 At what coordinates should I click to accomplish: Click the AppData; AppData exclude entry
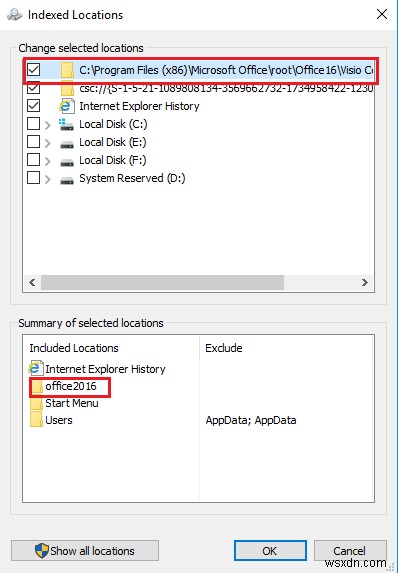point(251,420)
